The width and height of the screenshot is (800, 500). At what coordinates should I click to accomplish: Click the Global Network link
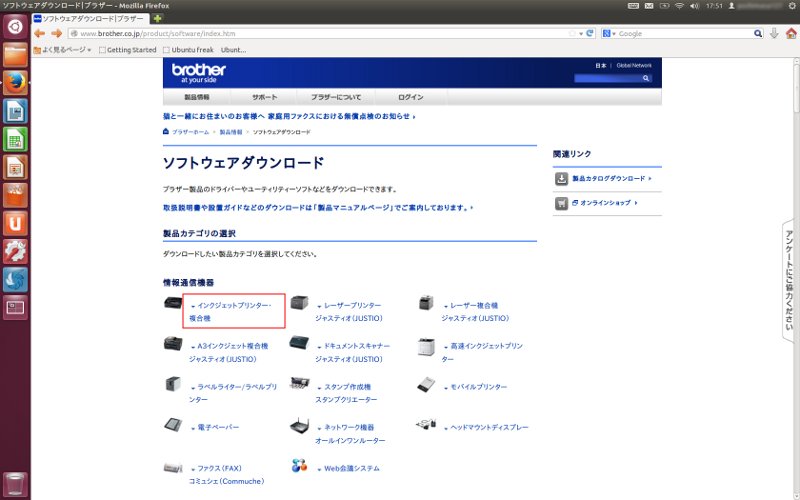[x=634, y=65]
